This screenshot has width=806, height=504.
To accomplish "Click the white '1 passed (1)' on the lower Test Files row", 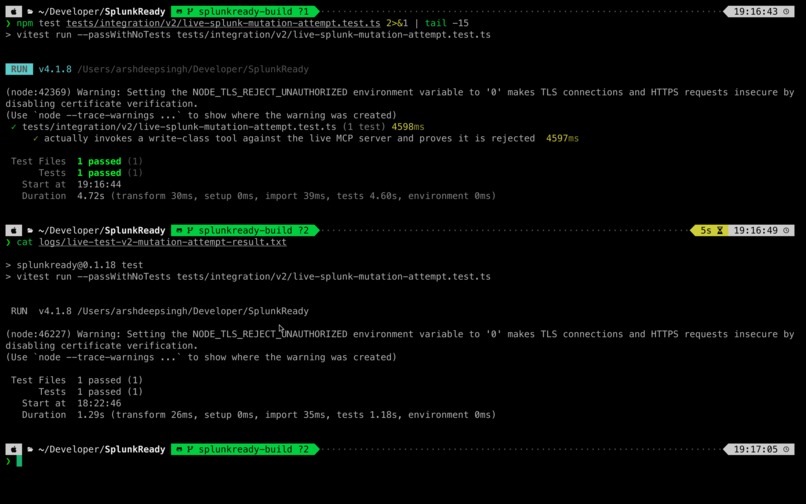I will click(x=110, y=381).
